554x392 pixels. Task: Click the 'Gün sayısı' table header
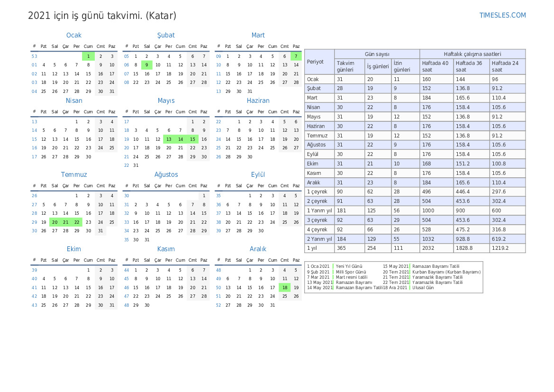coord(377,54)
